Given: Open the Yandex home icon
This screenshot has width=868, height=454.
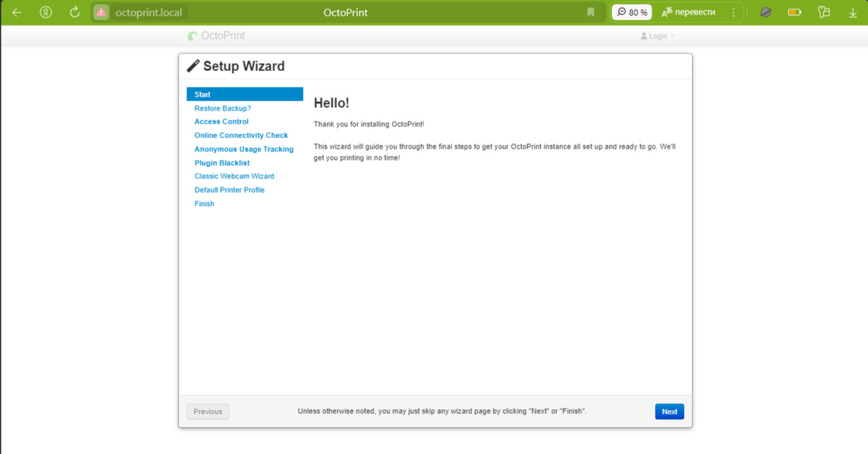Looking at the screenshot, I should [x=46, y=12].
